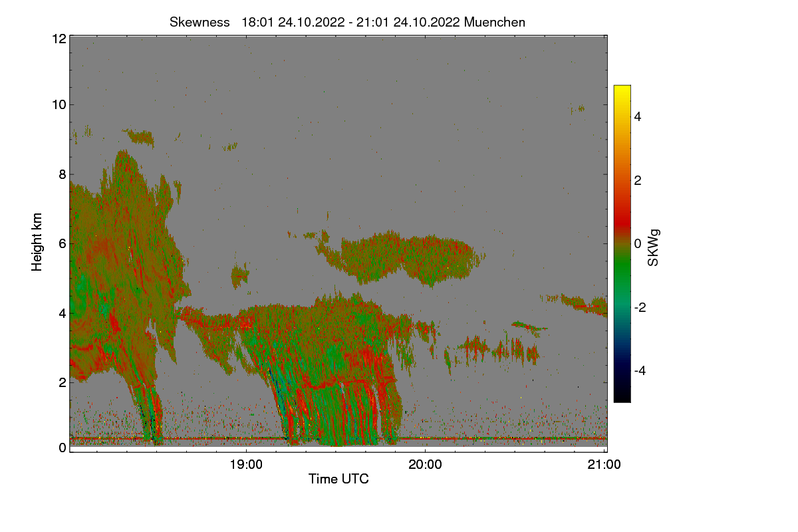This screenshot has height=532, width=798.
Task: Click the yellow top of the colorbar
Action: 622,90
